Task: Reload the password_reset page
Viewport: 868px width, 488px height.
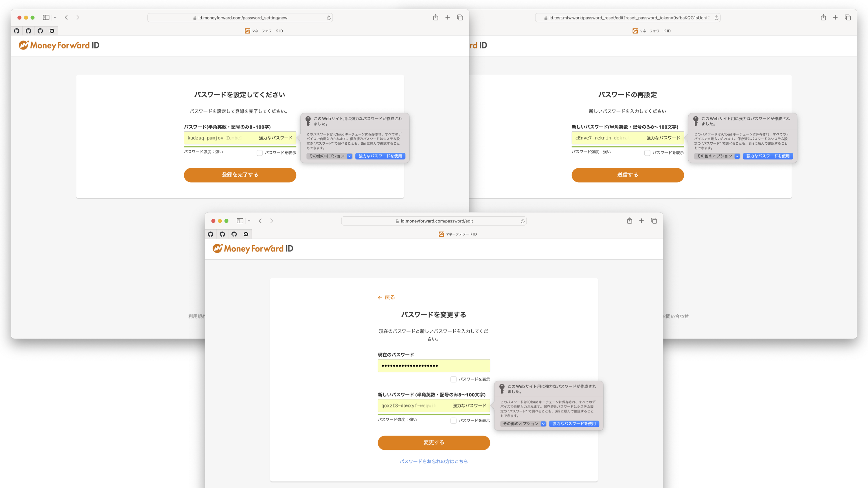Action: 716,18
